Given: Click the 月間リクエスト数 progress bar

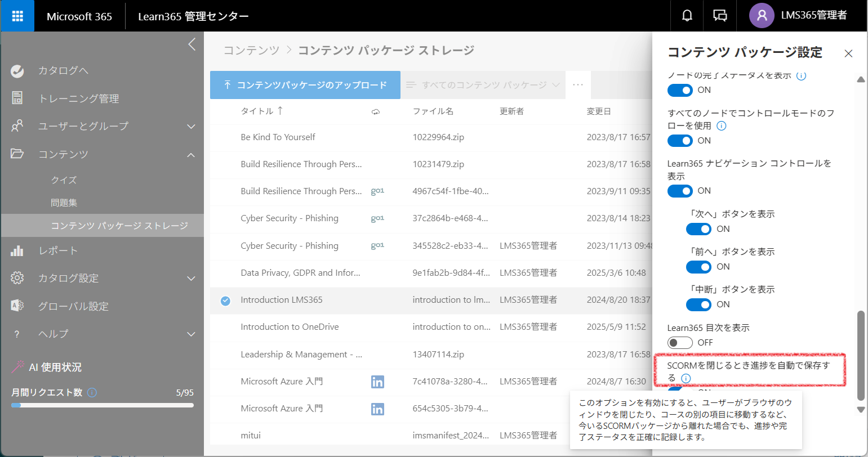Looking at the screenshot, I should pos(103,405).
